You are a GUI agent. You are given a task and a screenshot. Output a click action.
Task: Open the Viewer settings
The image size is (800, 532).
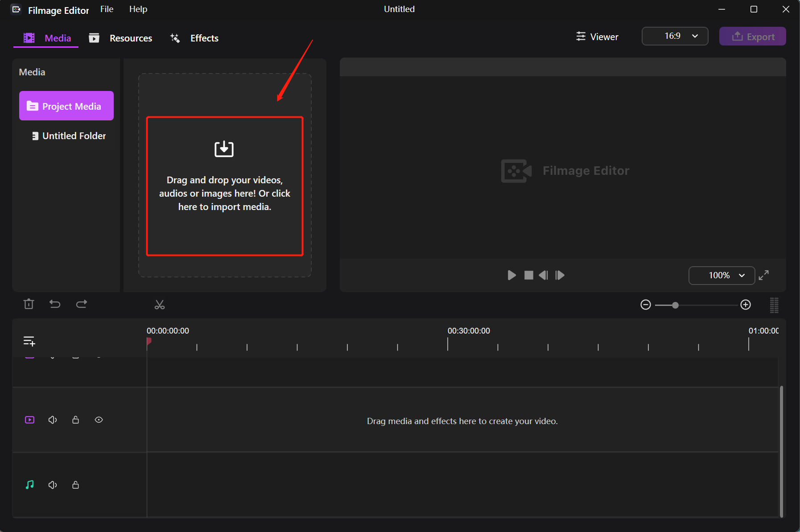tap(597, 37)
